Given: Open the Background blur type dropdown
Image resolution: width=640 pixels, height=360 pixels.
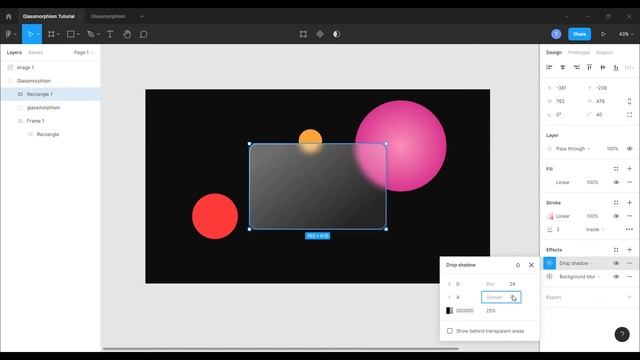Looking at the screenshot, I should pos(580,277).
